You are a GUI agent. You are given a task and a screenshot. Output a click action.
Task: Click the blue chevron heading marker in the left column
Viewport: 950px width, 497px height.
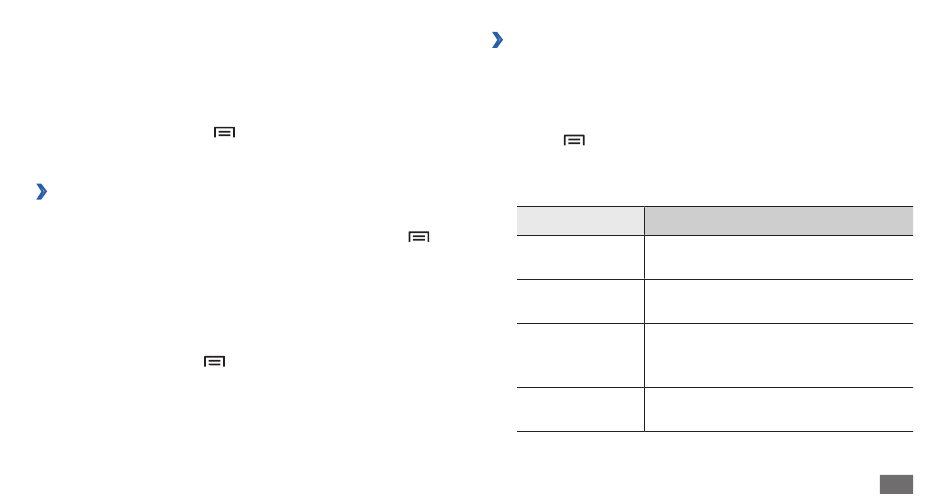coord(41,192)
